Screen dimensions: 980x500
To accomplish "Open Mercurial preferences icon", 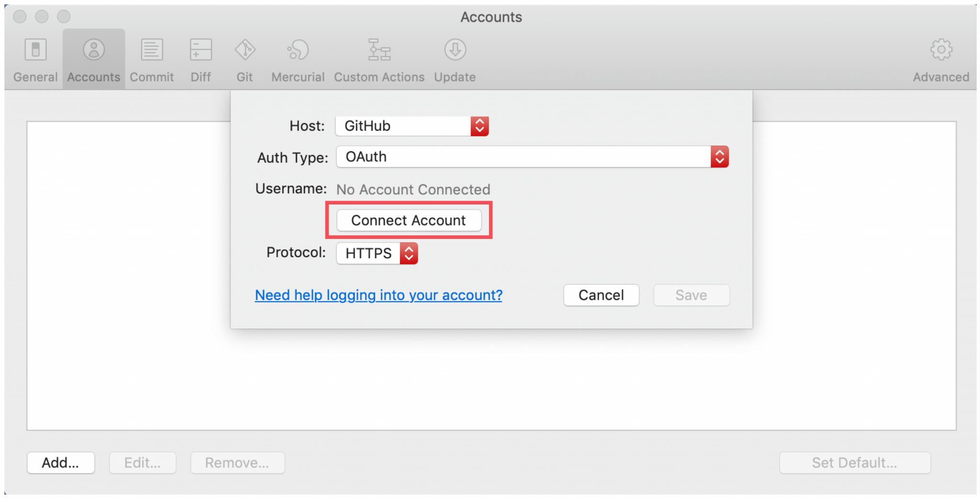I will [x=298, y=50].
